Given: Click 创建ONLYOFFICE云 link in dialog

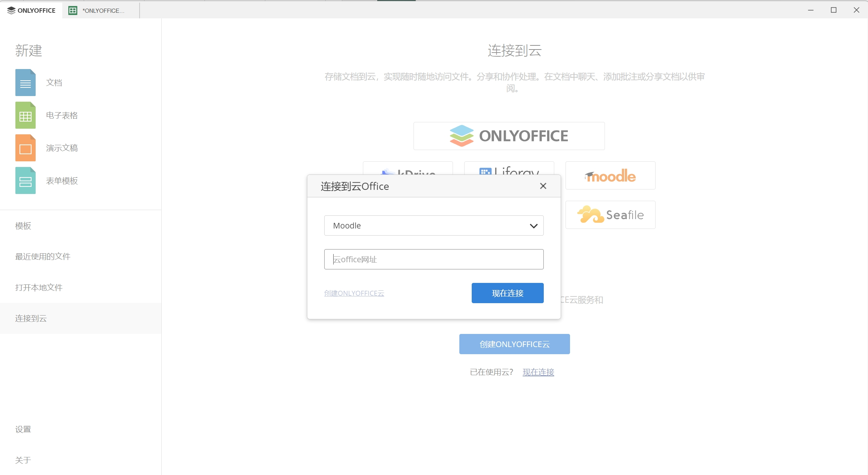Looking at the screenshot, I should [354, 293].
